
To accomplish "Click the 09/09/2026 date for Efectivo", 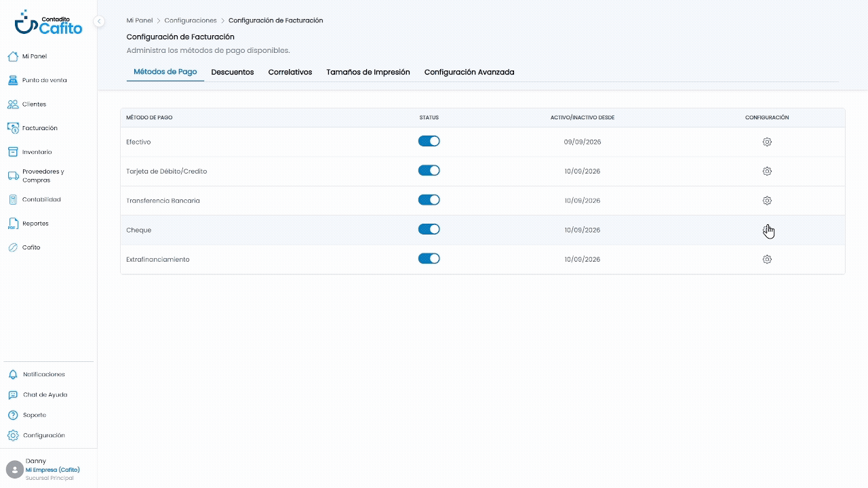I will 583,142.
